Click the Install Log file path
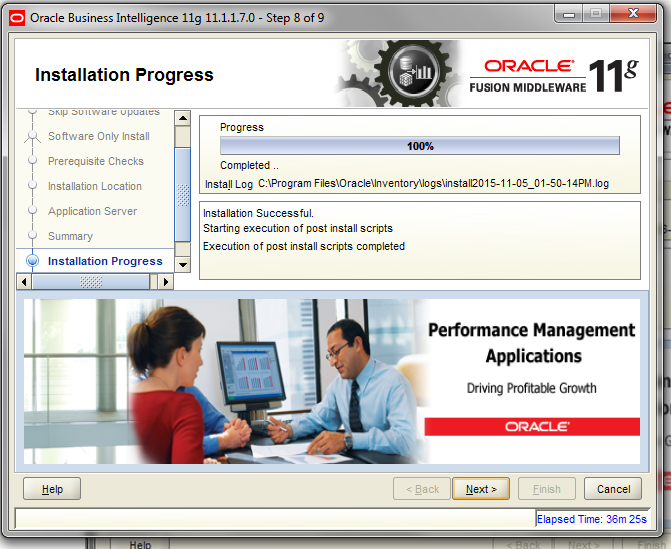 click(x=433, y=184)
